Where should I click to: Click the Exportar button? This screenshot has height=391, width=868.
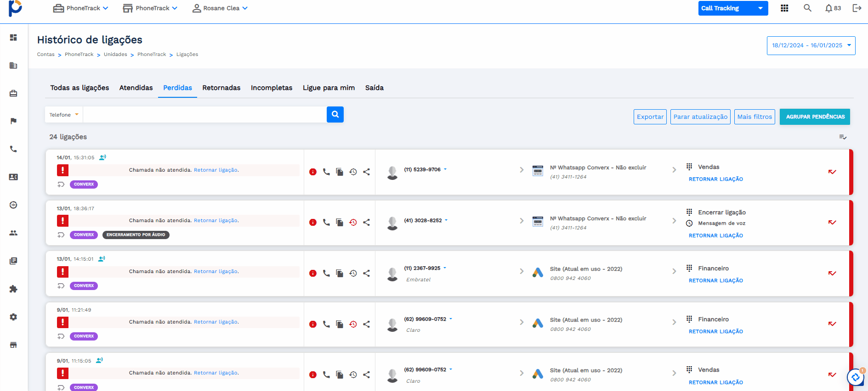(x=650, y=117)
